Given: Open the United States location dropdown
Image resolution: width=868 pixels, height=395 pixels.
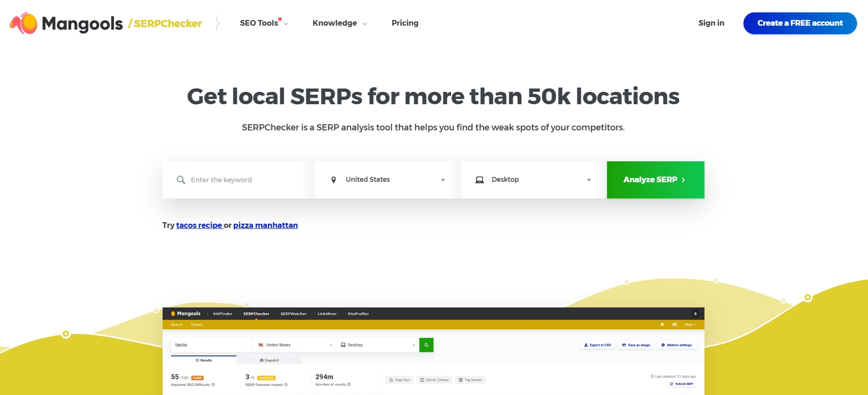Looking at the screenshot, I should [x=388, y=180].
